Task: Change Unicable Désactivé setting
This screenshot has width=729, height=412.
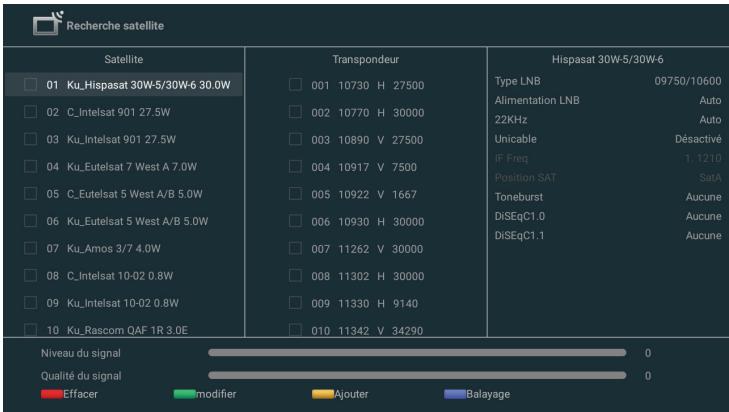Action: [698, 139]
